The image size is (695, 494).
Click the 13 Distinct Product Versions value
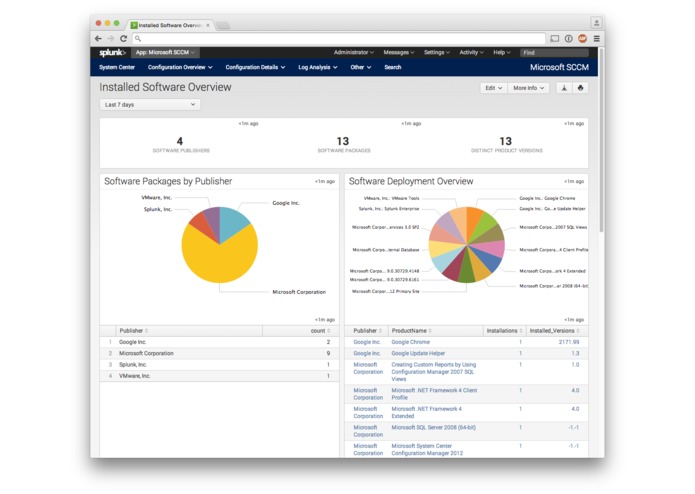[505, 141]
